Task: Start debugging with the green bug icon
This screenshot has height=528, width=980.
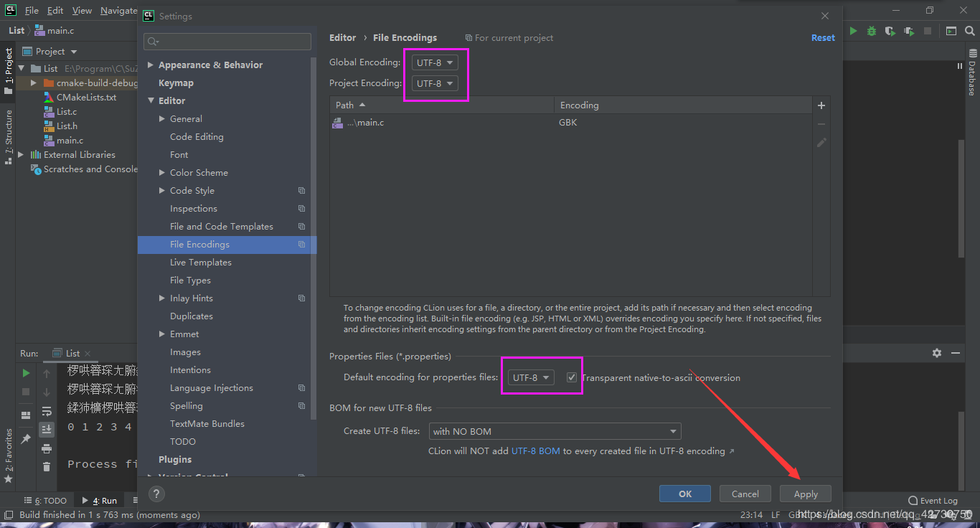Action: [872, 31]
